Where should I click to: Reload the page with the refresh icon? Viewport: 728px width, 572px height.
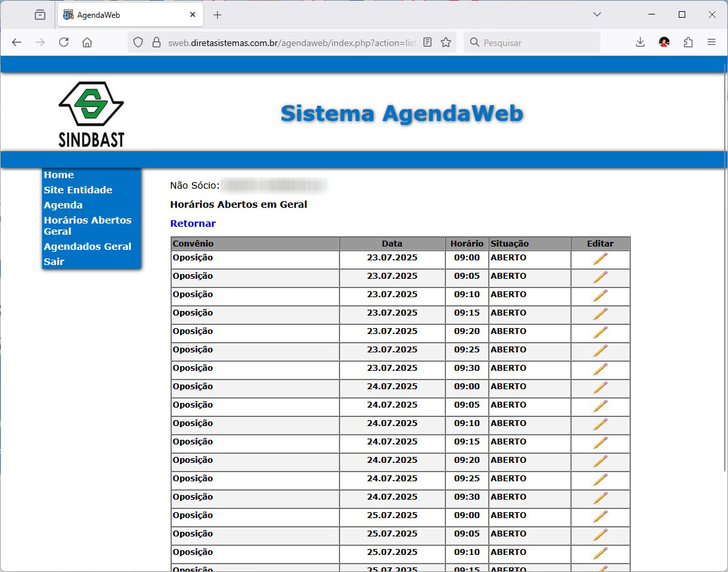tap(64, 42)
